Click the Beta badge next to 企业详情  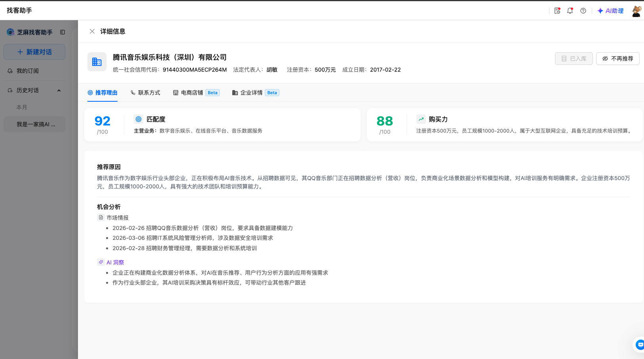point(272,93)
